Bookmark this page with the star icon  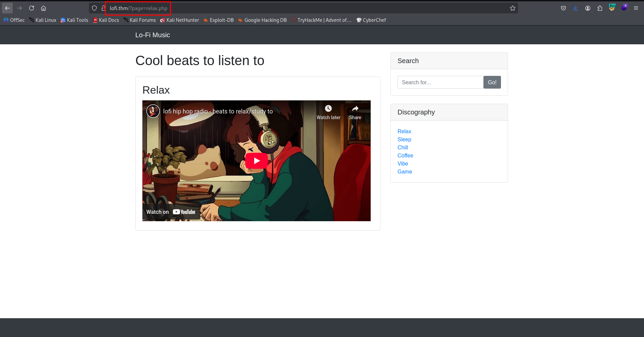coord(512,8)
